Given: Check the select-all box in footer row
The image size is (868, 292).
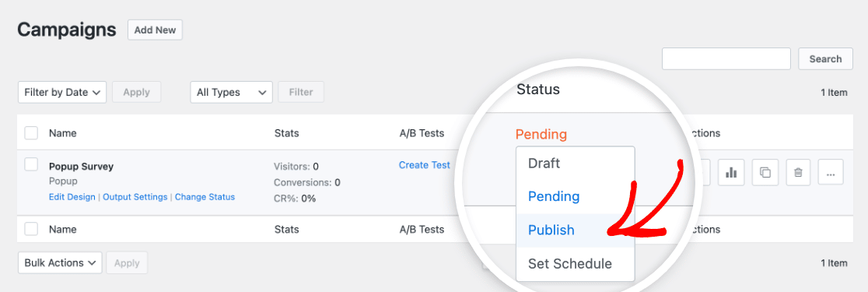Looking at the screenshot, I should 32,229.
